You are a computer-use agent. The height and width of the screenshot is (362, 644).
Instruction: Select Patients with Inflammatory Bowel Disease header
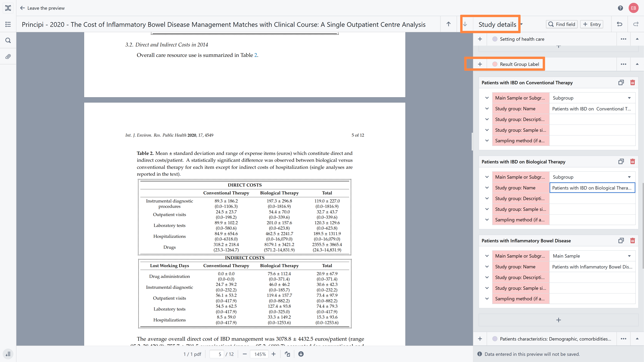click(526, 241)
